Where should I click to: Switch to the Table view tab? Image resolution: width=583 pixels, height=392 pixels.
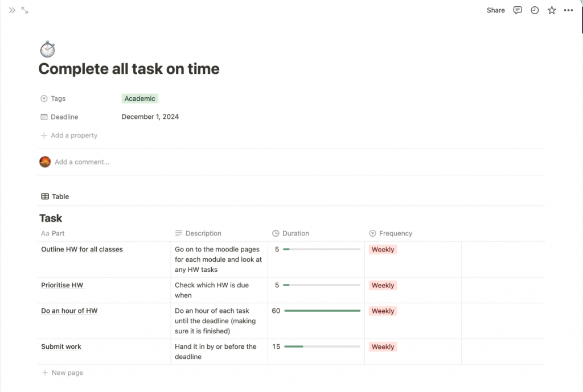click(55, 196)
